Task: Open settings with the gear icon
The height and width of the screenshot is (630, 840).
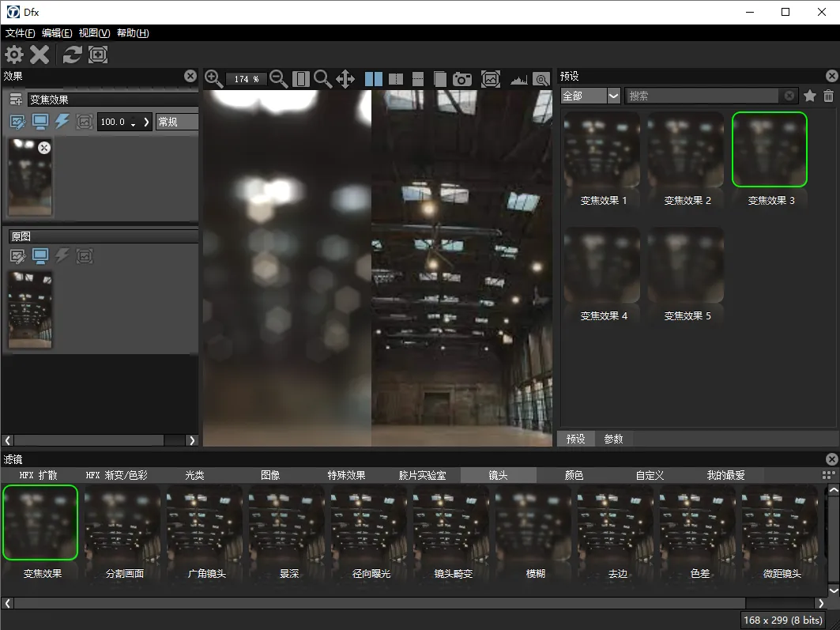Action: pyautogui.click(x=14, y=55)
